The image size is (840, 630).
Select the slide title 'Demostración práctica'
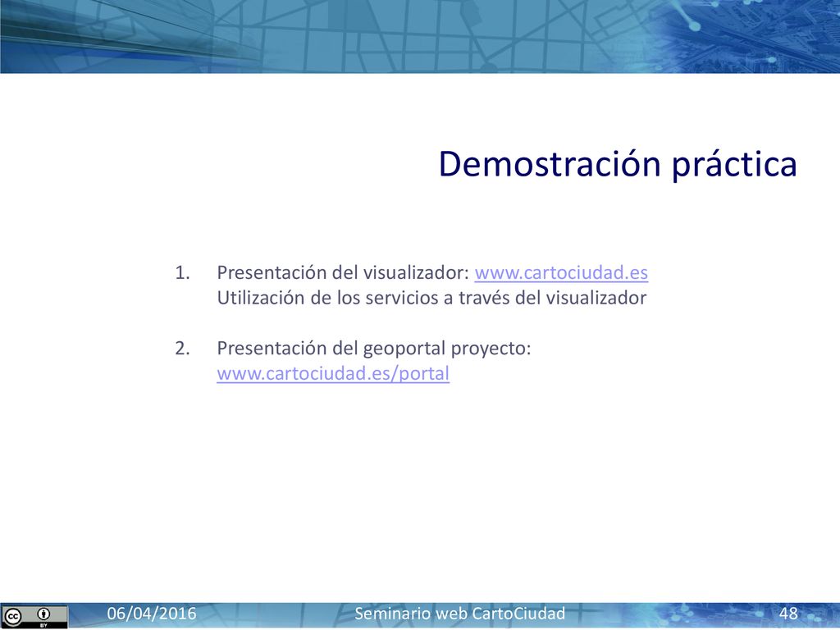tap(618, 164)
